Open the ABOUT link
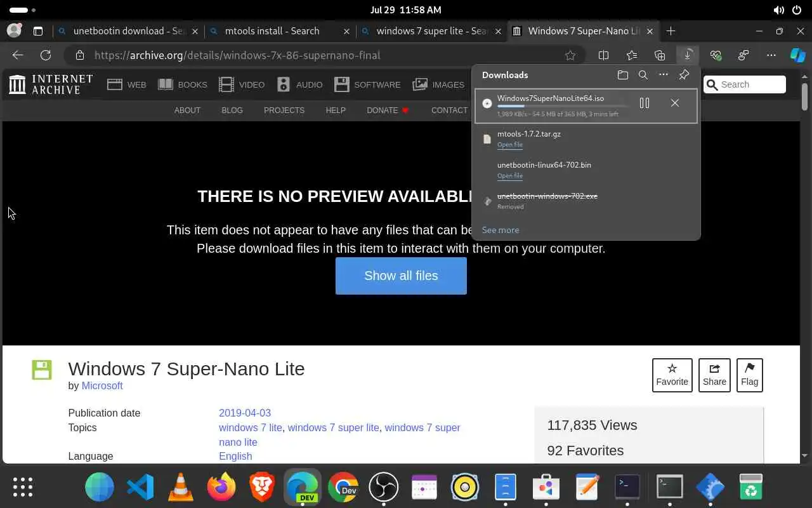The height and width of the screenshot is (508, 812). click(x=187, y=110)
